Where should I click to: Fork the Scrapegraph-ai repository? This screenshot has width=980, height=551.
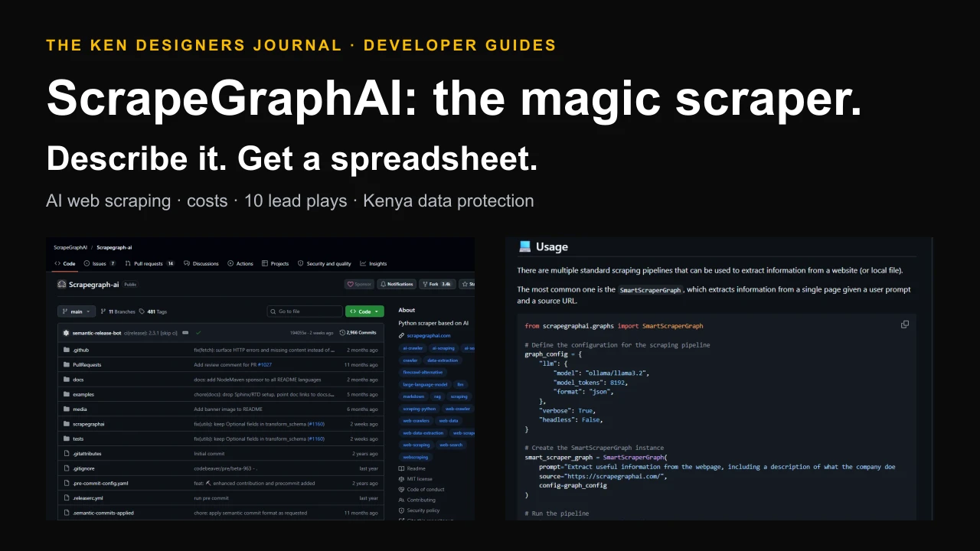(x=436, y=284)
